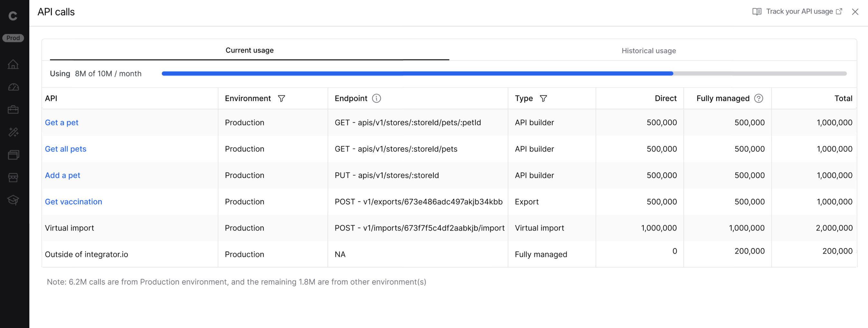Image resolution: width=868 pixels, height=328 pixels.
Task: Close the API calls panel
Action: [855, 12]
